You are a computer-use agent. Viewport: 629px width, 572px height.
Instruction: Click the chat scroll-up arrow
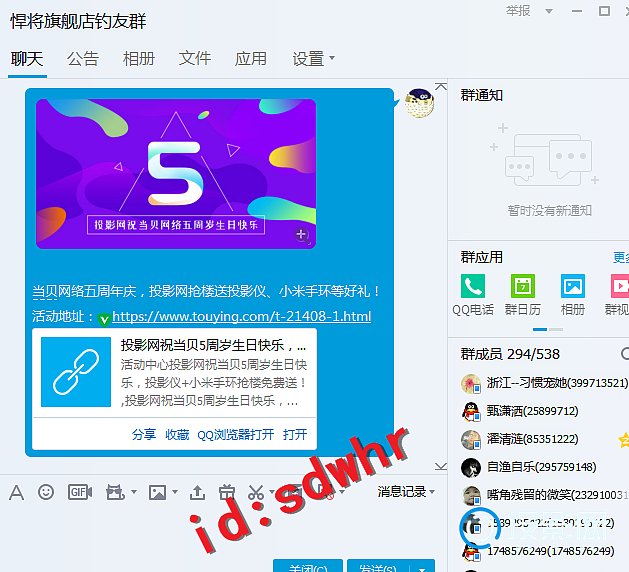point(441,86)
